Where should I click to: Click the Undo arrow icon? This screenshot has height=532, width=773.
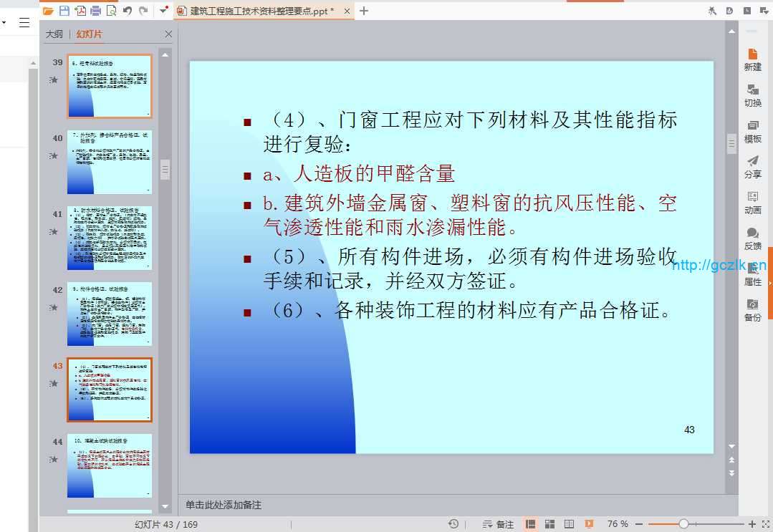(128, 11)
